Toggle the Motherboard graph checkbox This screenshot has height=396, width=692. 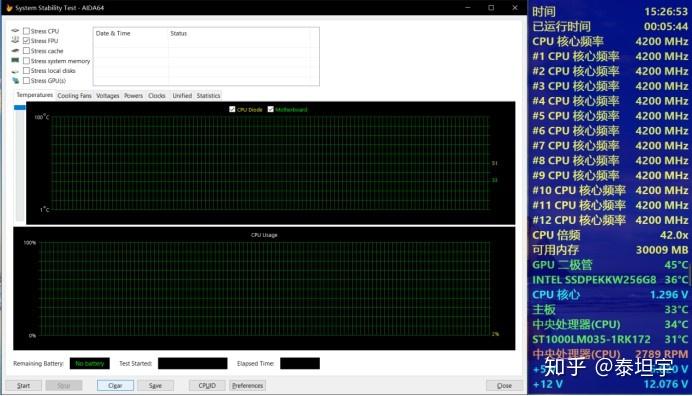coord(271,109)
